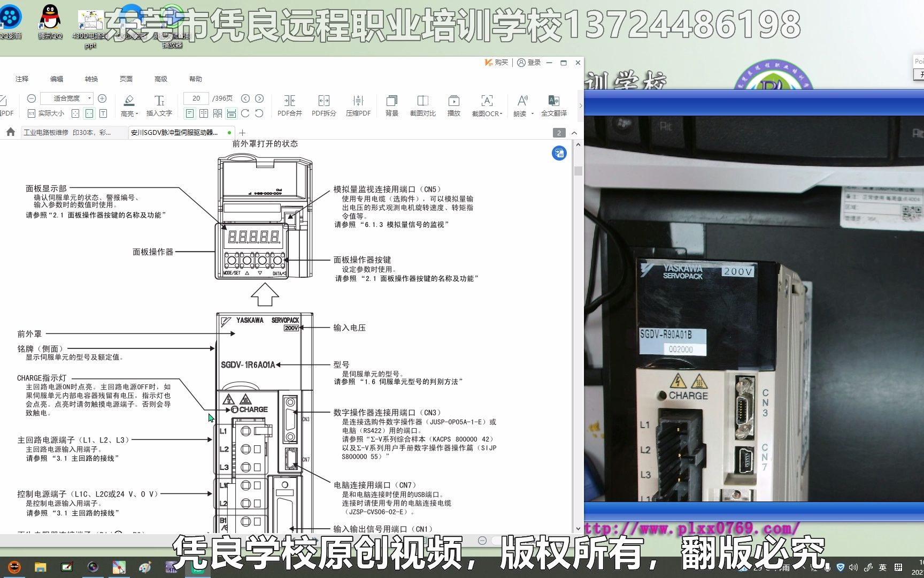Open File Explorer on taskbar
This screenshot has width=924, height=578.
[x=41, y=567]
